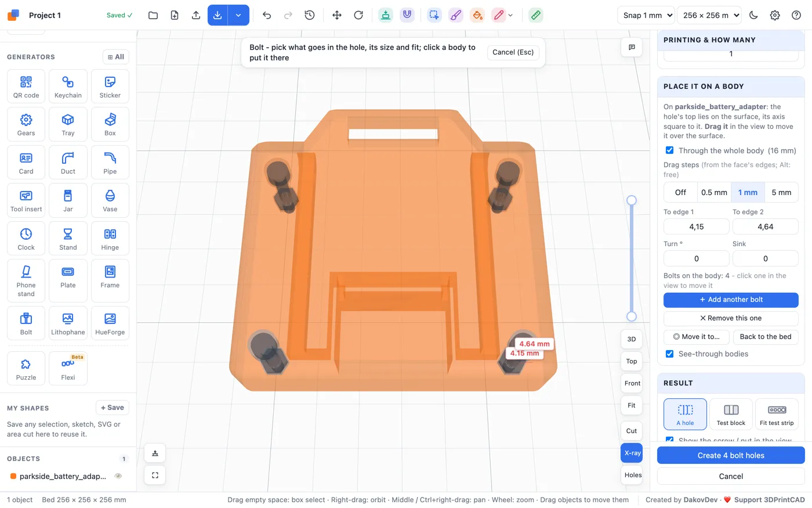
Task: Expand the download options arrow
Action: tap(238, 15)
